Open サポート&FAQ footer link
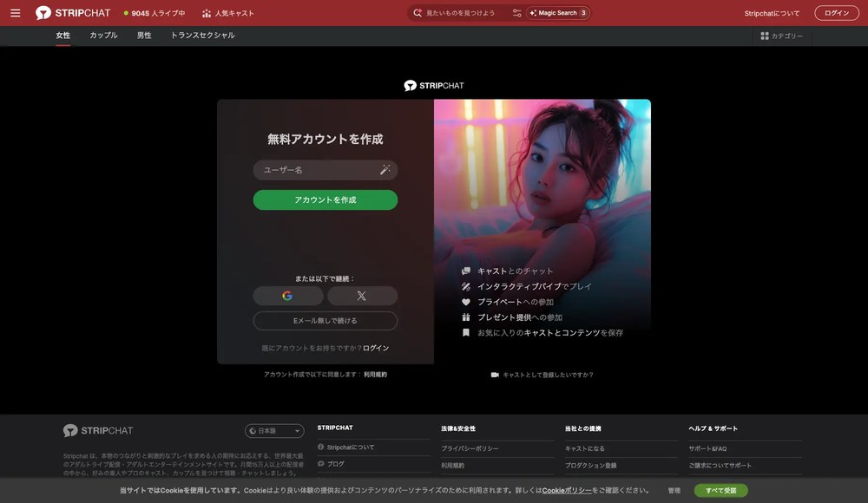Image resolution: width=868 pixels, height=503 pixels. point(707,448)
